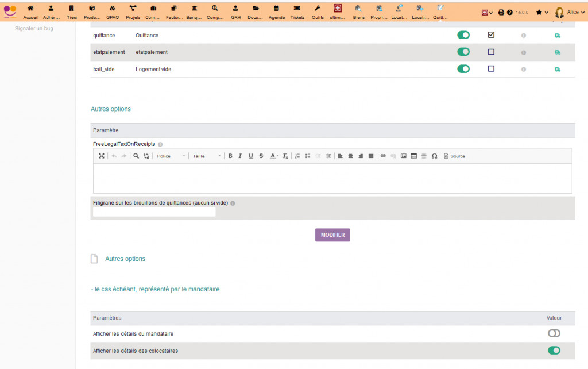Click the Filigrane info icon

point(233,203)
